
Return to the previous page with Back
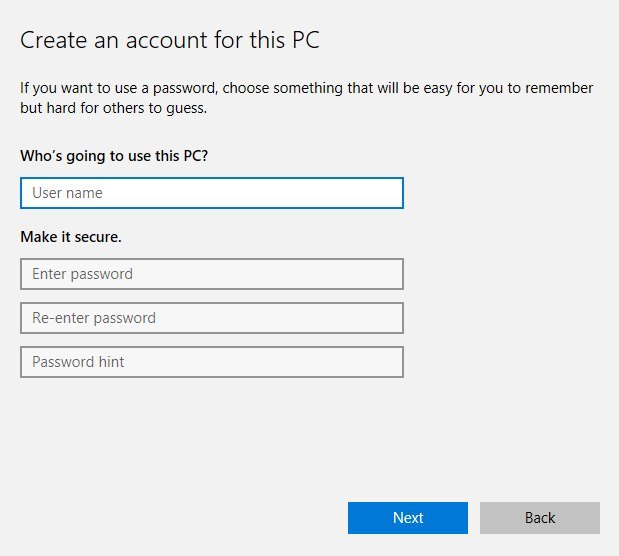pyautogui.click(x=540, y=518)
